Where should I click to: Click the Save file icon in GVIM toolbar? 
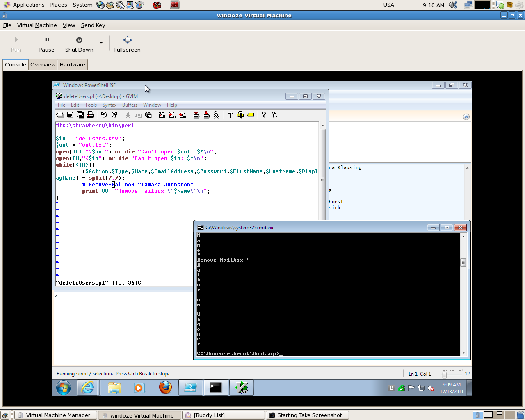point(70,115)
